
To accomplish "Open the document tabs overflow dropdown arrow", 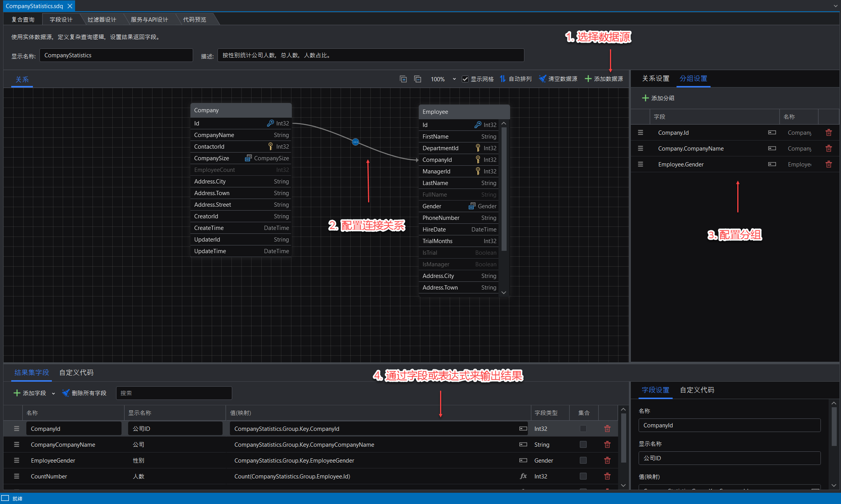I will pos(836,6).
